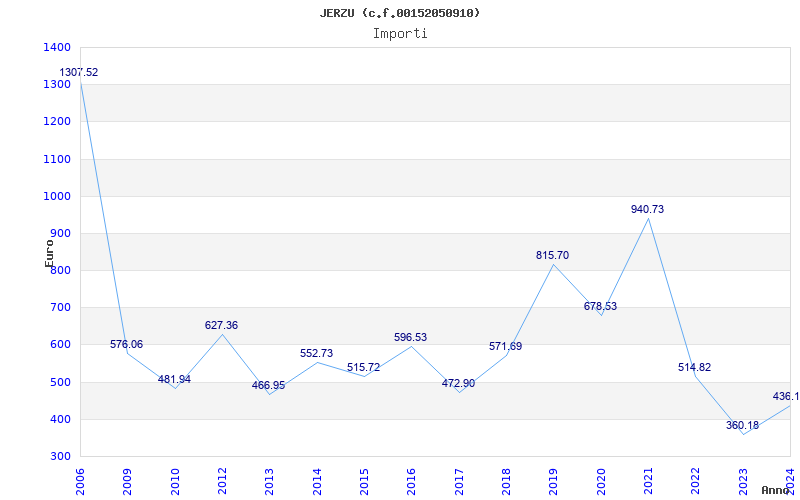Viewport: 800px width, 500px height.
Task: Click the 2021 x-axis year label
Action: pyautogui.click(x=648, y=482)
